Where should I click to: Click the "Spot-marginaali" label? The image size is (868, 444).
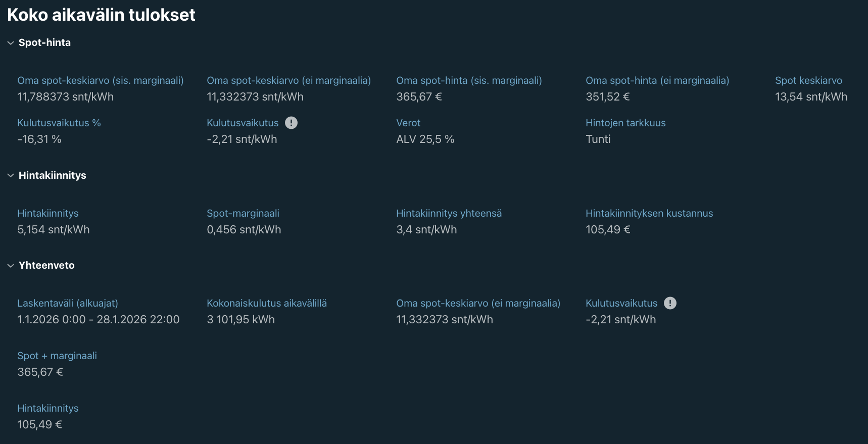click(x=243, y=213)
